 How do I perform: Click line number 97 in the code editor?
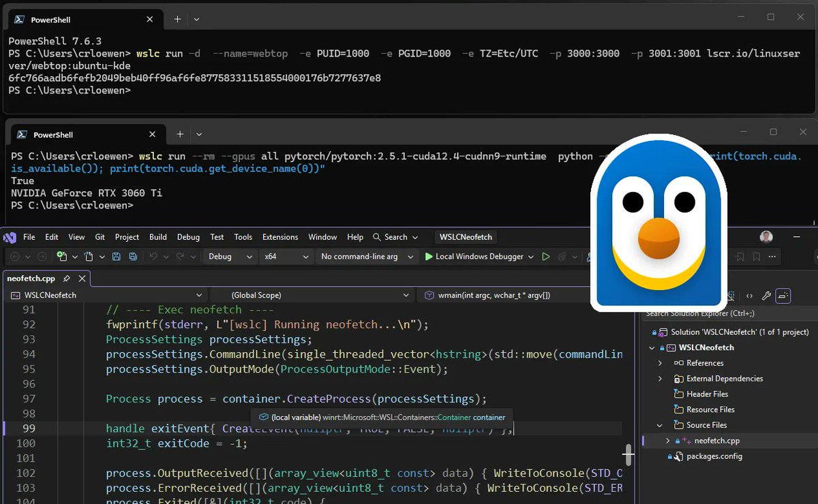click(x=29, y=399)
